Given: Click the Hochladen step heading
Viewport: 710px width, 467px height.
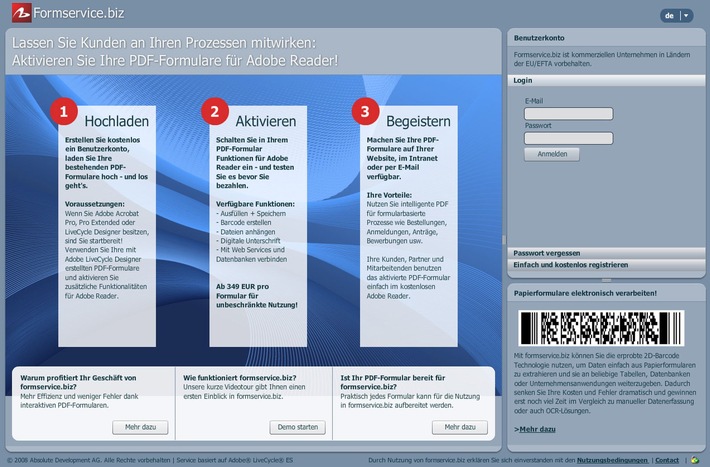Looking at the screenshot, I should (116, 121).
